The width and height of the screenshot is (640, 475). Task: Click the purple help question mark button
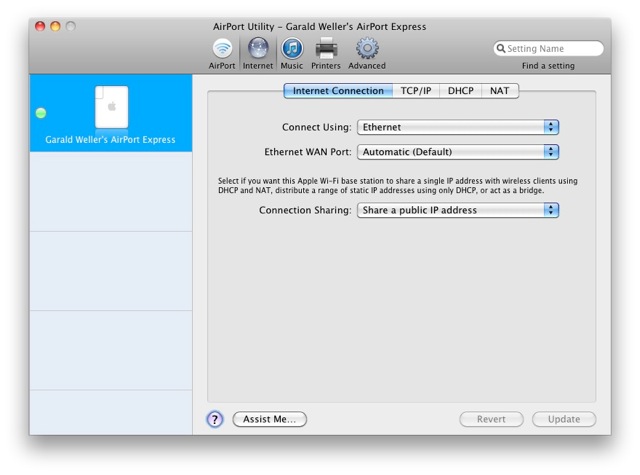[x=215, y=419]
